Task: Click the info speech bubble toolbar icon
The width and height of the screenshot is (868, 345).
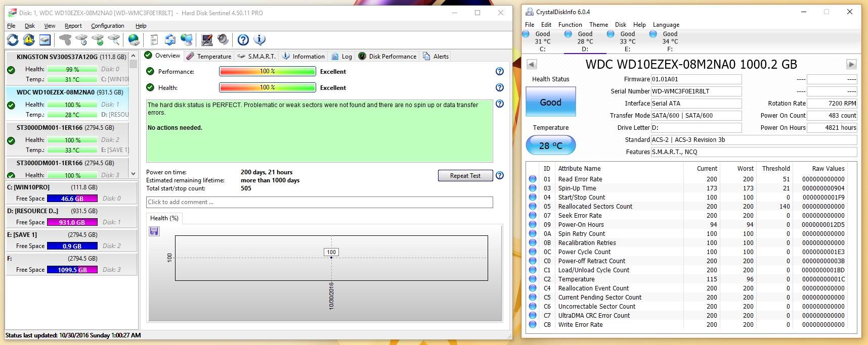Action: (x=259, y=39)
